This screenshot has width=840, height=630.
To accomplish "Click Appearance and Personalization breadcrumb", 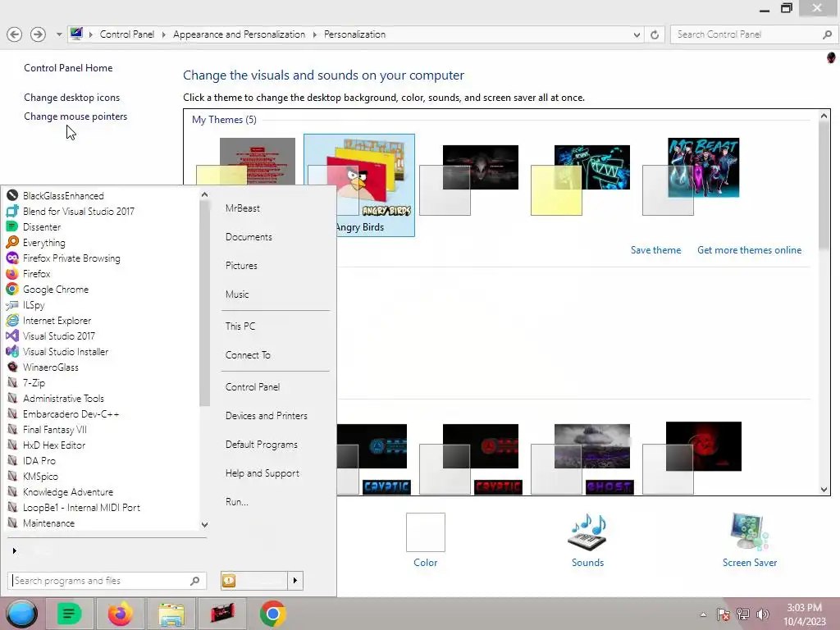I will 239,34.
